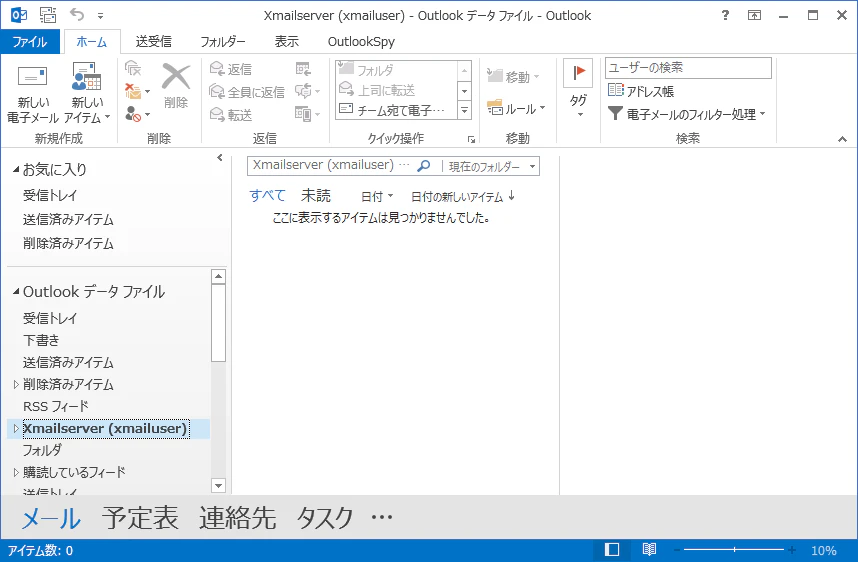Click the ユーザーの検索 field
This screenshot has height=562, width=858.
coord(688,68)
